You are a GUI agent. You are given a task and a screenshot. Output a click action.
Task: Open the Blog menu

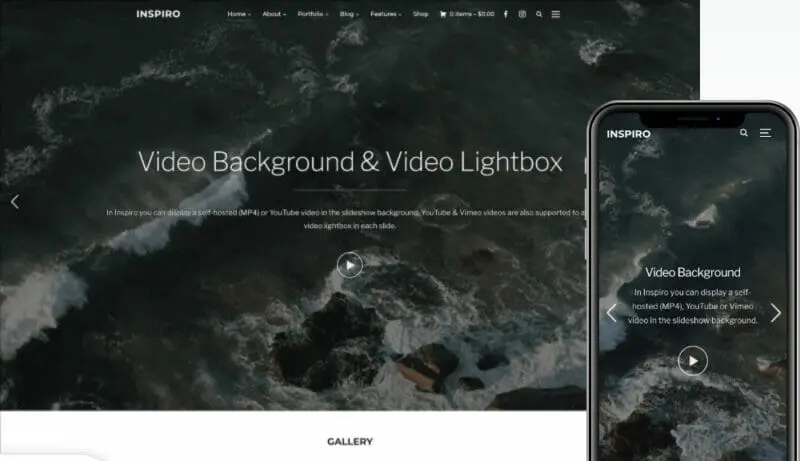[348, 14]
